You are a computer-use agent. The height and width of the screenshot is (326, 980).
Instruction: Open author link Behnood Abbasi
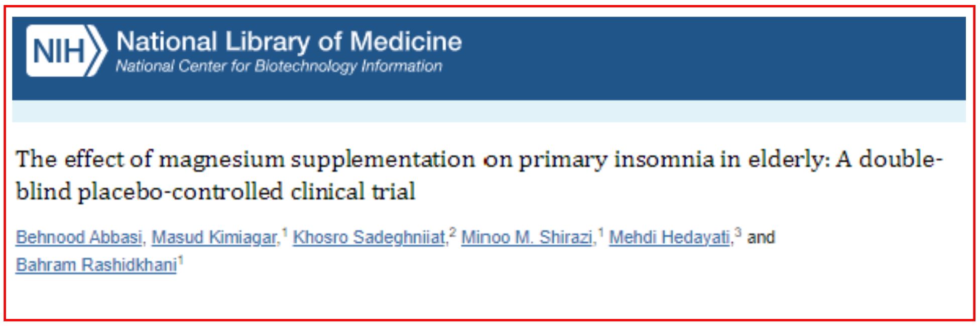point(79,237)
